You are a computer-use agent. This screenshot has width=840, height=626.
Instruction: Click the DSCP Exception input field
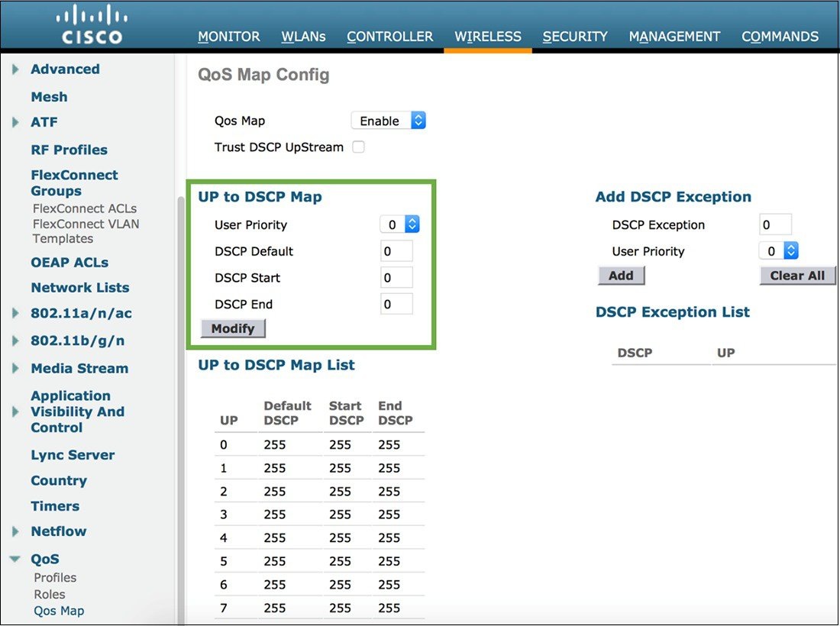click(774, 224)
